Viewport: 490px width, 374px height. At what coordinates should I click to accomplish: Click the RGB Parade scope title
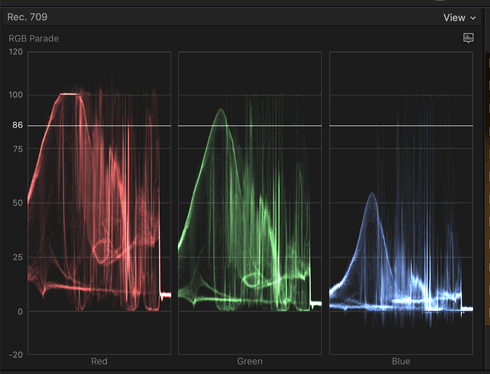(33, 39)
